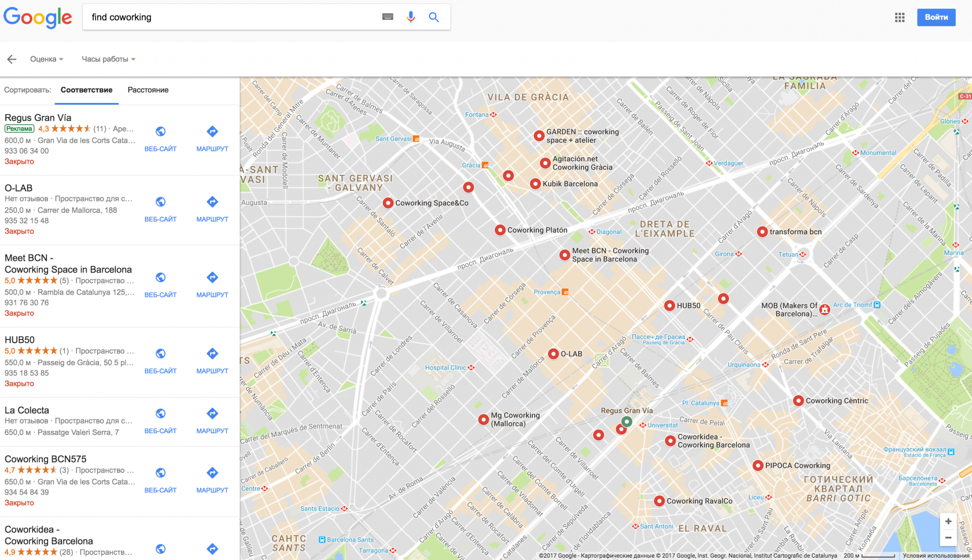972x560 pixels.
Task: Zoom in the map with plus button
Action: point(948,522)
